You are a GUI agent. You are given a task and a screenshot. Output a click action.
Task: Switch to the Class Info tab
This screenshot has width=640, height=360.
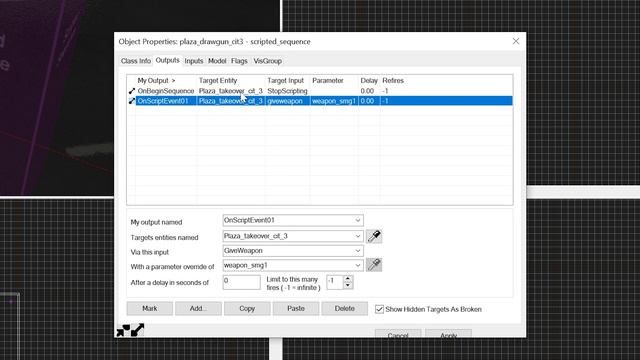[x=136, y=61]
